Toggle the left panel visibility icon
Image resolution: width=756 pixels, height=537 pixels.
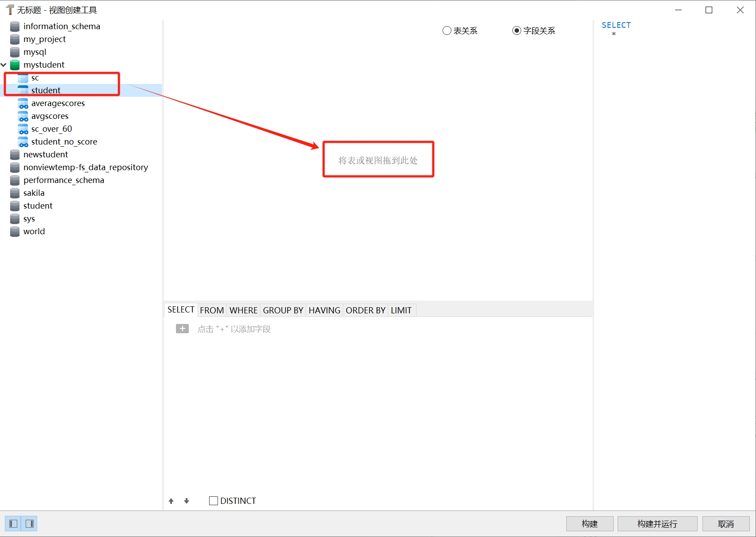(x=13, y=524)
